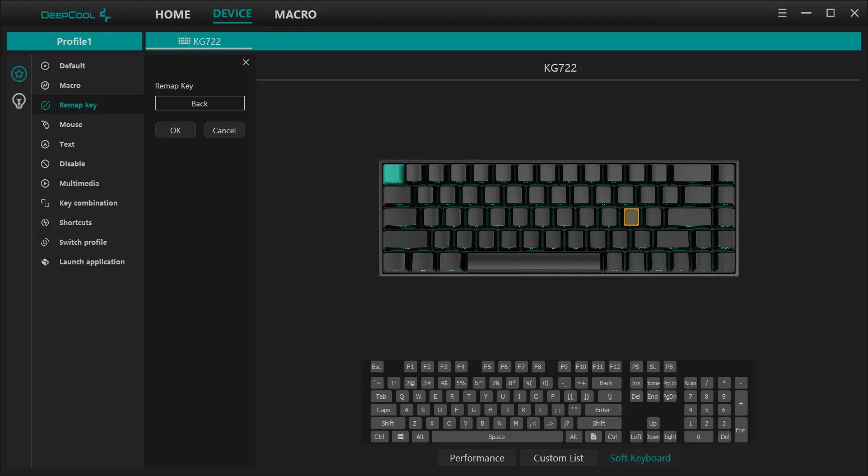Open the Multimedia function option
Image resolution: width=868 pixels, height=476 pixels.
(79, 183)
